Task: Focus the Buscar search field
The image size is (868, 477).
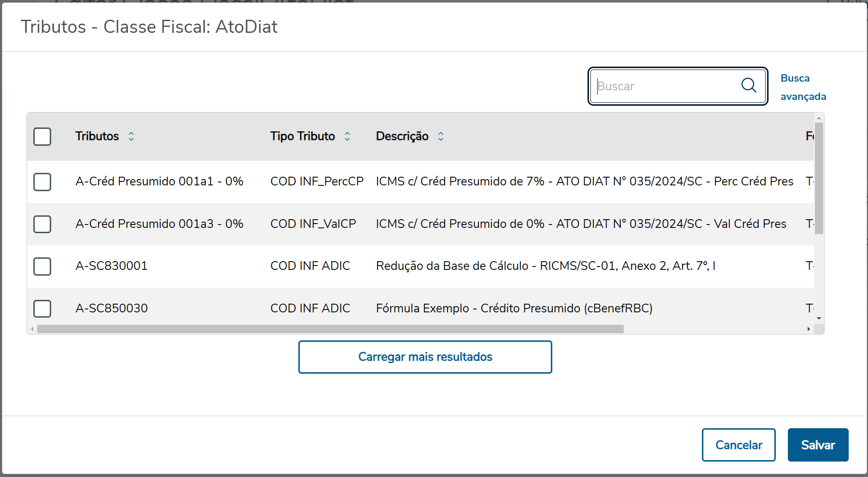Action: pos(666,86)
